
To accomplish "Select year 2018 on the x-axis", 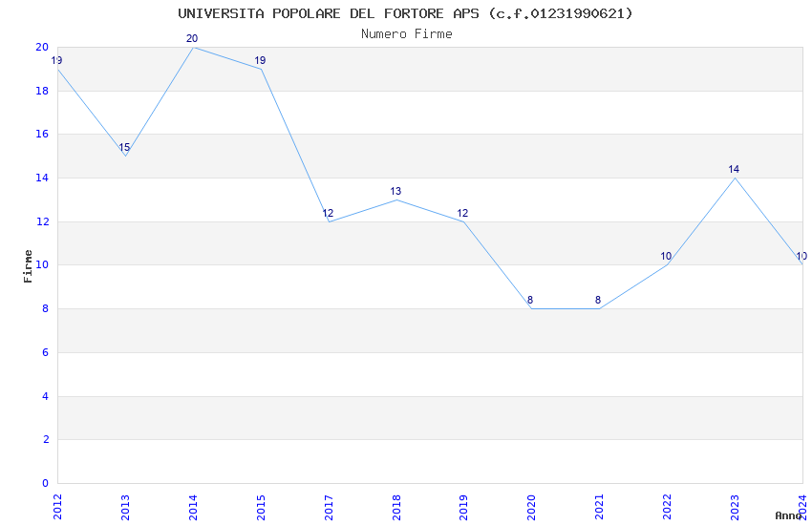I will click(x=396, y=507).
